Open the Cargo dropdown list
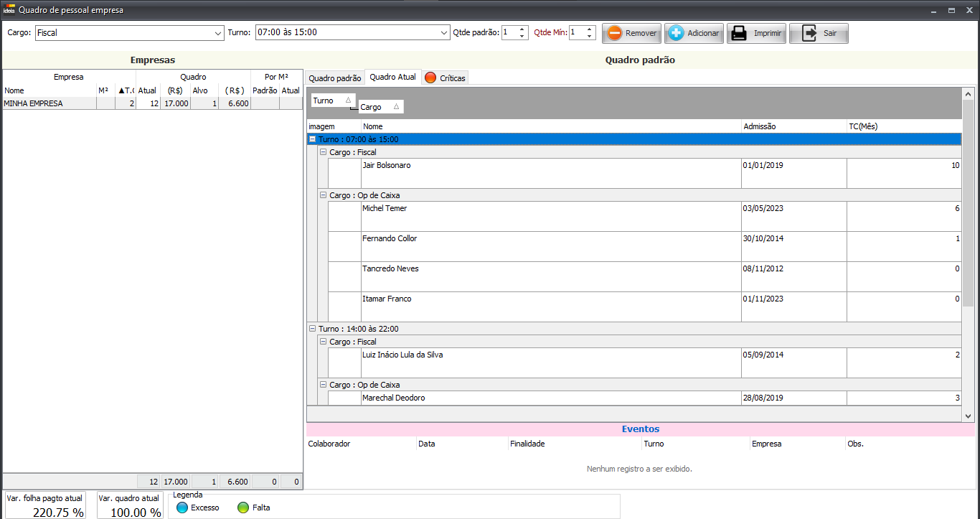 [218, 33]
